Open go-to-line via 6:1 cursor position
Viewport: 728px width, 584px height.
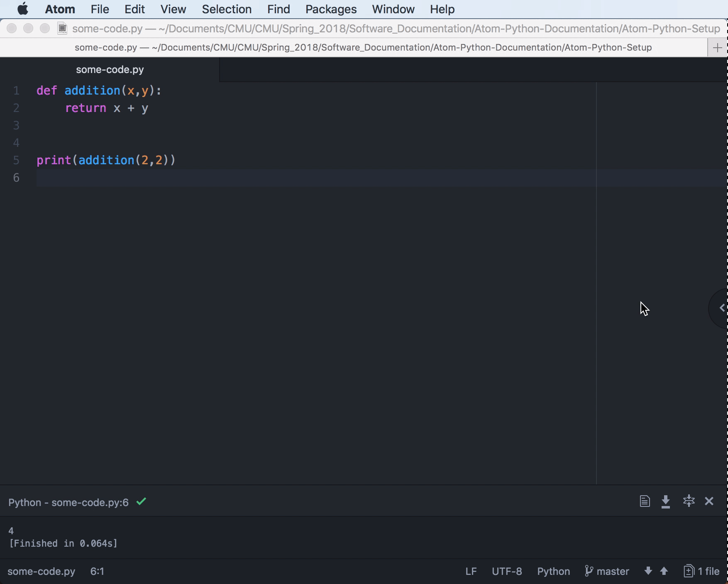[97, 571]
